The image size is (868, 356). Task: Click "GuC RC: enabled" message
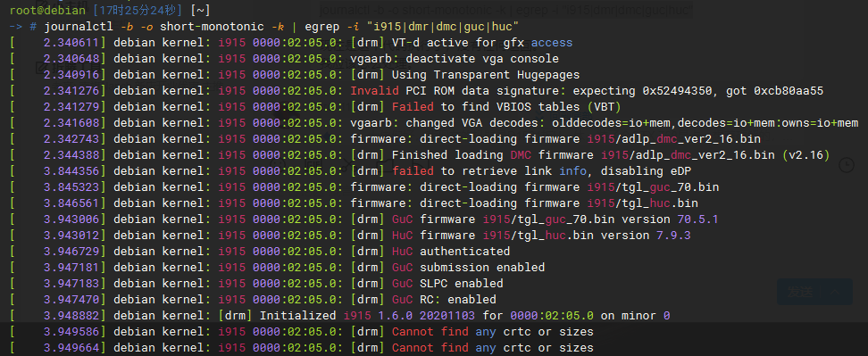444,299
